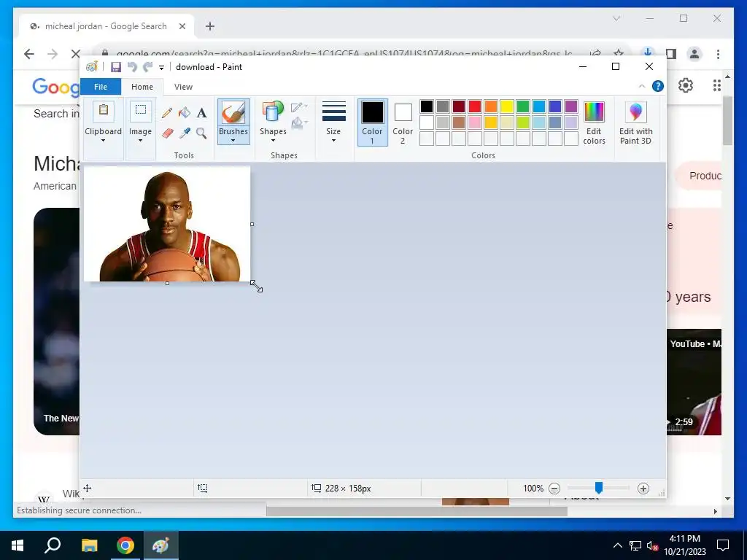Pick the black palette swatch
The width and height of the screenshot is (747, 560).
[x=427, y=106]
